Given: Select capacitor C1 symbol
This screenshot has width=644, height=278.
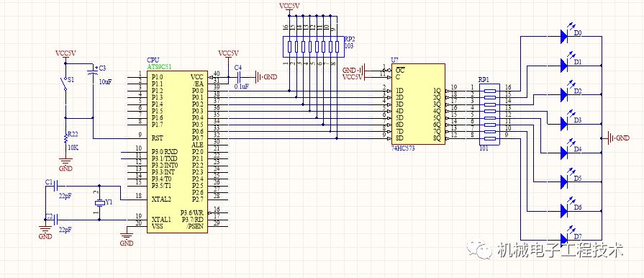Looking at the screenshot, I should click(x=57, y=186).
